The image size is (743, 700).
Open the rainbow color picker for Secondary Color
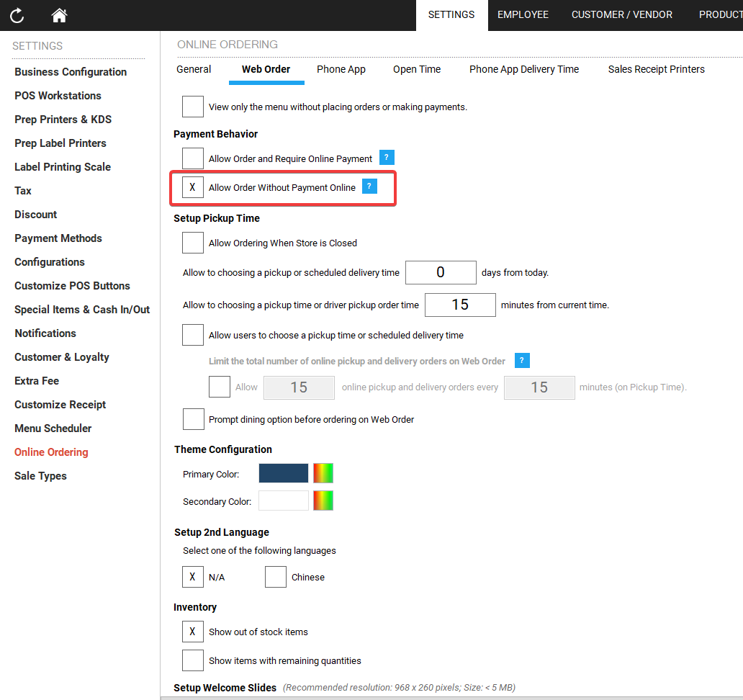pyautogui.click(x=323, y=500)
